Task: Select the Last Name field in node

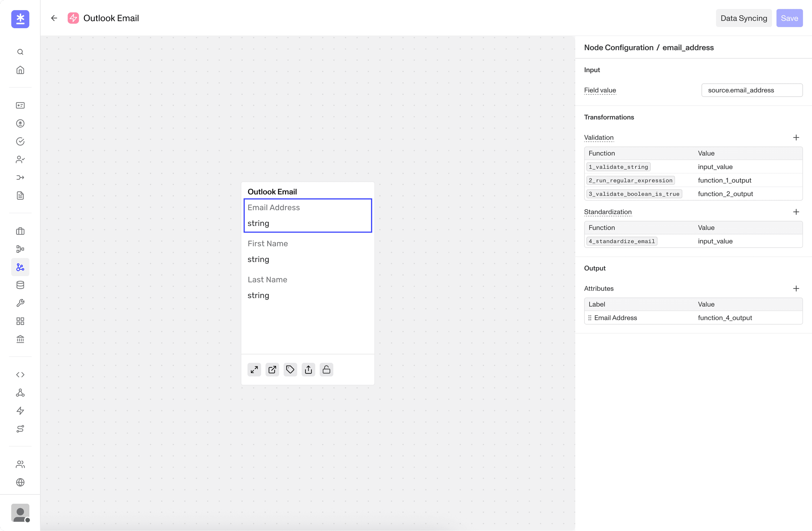Action: [x=308, y=287]
